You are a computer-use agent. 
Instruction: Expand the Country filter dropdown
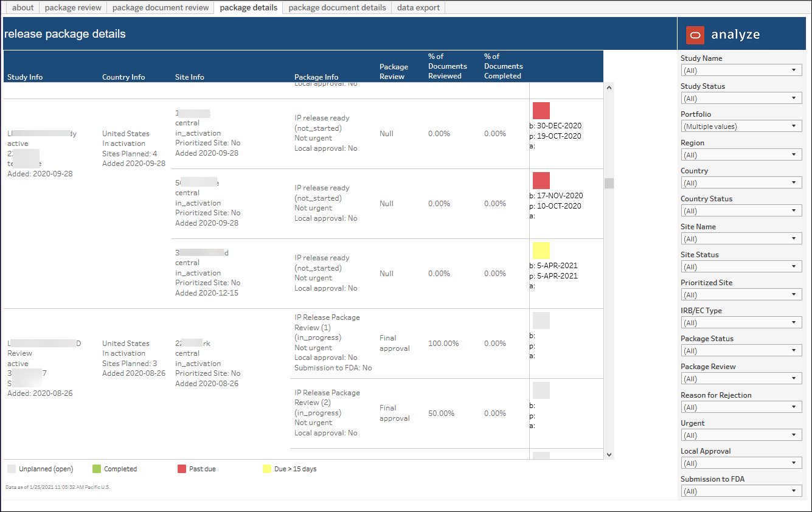click(742, 183)
